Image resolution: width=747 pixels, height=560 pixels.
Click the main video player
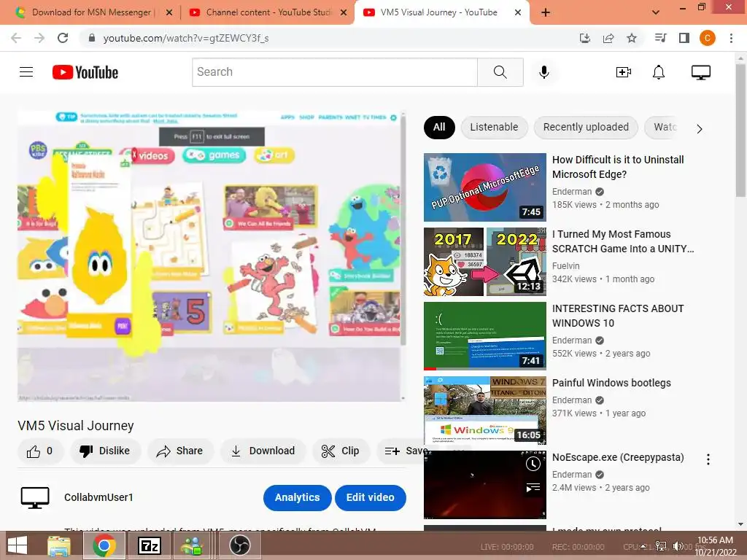tap(210, 256)
